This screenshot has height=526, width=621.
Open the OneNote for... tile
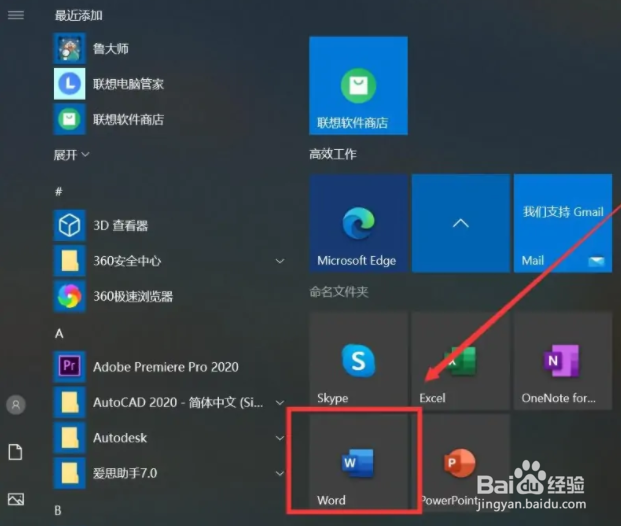tap(563, 361)
